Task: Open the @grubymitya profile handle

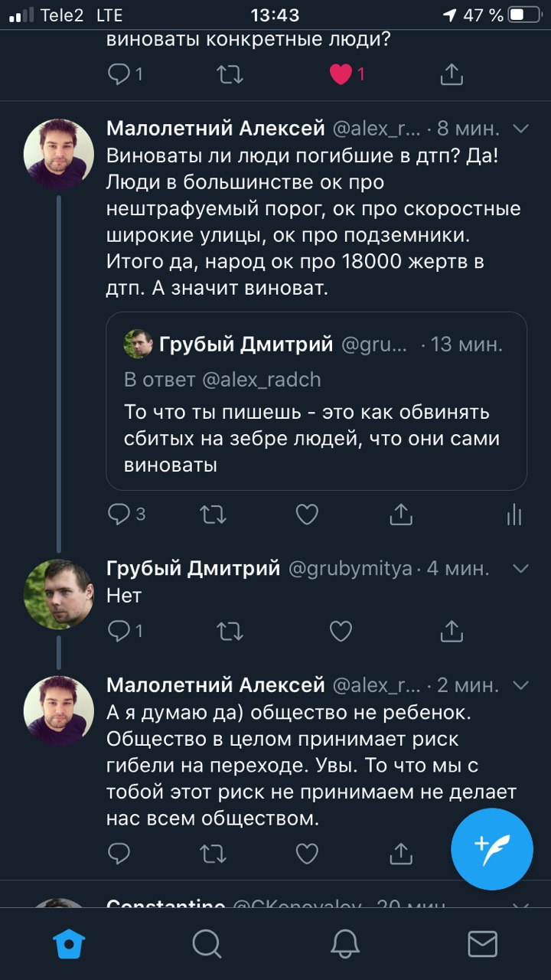Action: point(350,569)
